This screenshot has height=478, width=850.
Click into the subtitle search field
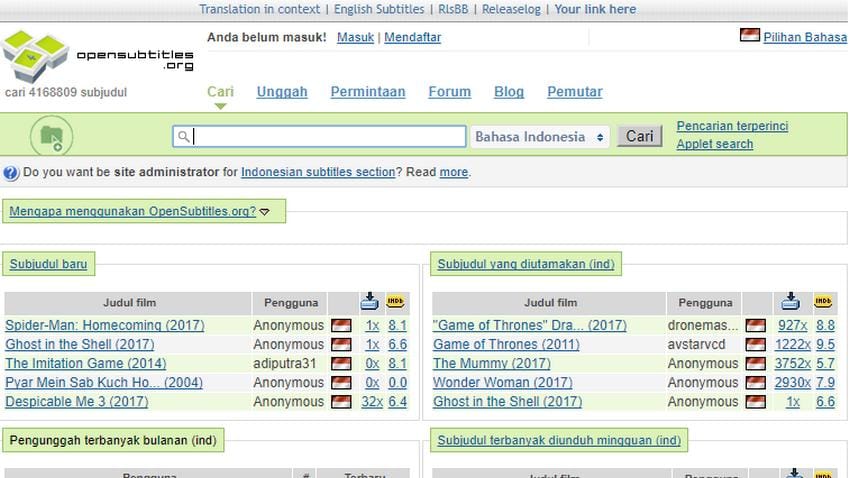[x=320, y=137]
